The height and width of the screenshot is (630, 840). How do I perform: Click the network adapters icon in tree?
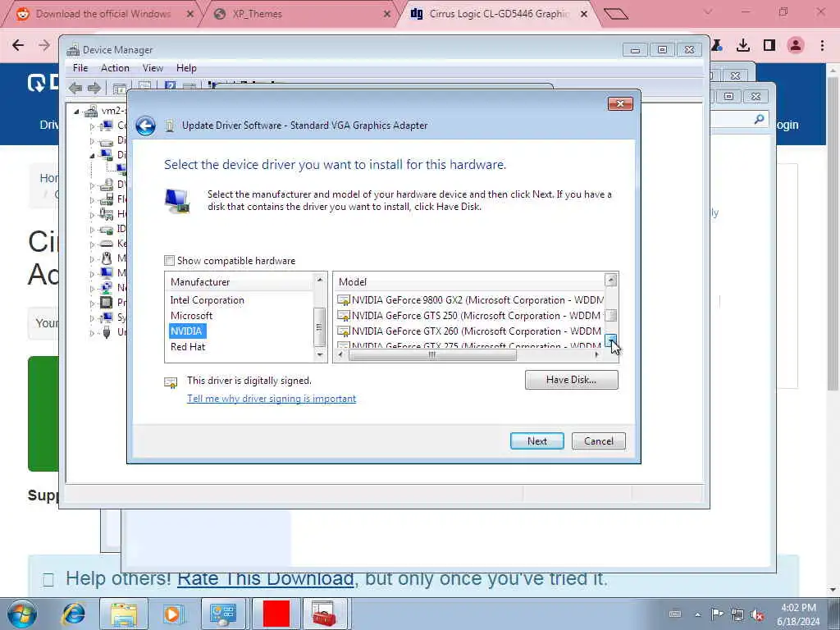click(x=107, y=288)
